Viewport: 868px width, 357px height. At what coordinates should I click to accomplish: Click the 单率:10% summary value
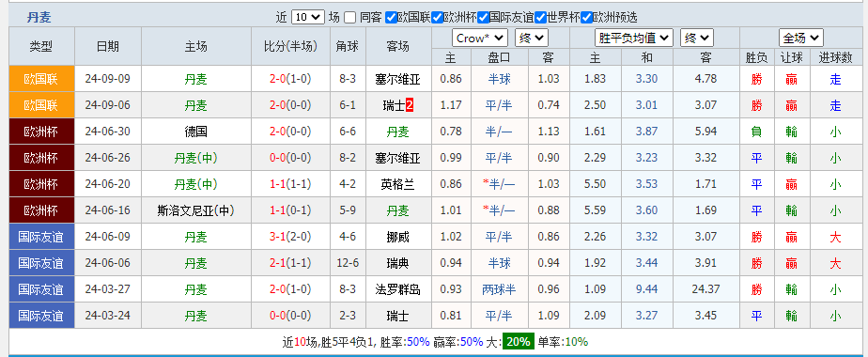[563, 342]
